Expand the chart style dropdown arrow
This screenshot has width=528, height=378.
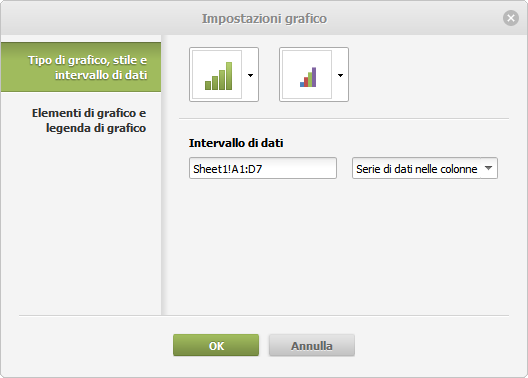[x=340, y=75]
